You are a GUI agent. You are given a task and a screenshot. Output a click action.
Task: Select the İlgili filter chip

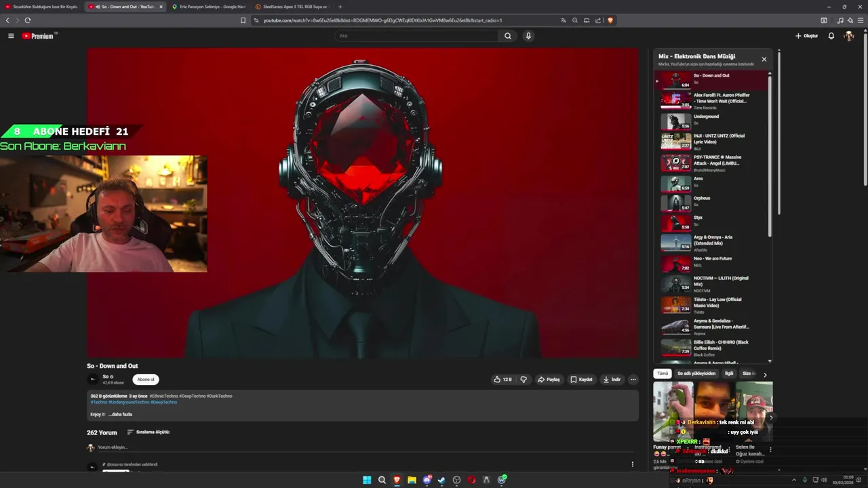click(x=729, y=373)
